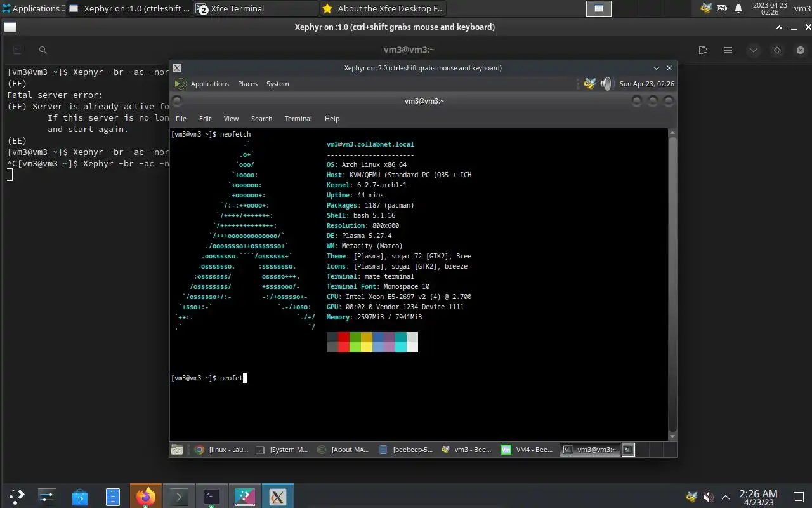The width and height of the screenshot is (812, 508).
Task: Click the BeeBEEP bee icon in the MATE panel
Action: (x=589, y=84)
